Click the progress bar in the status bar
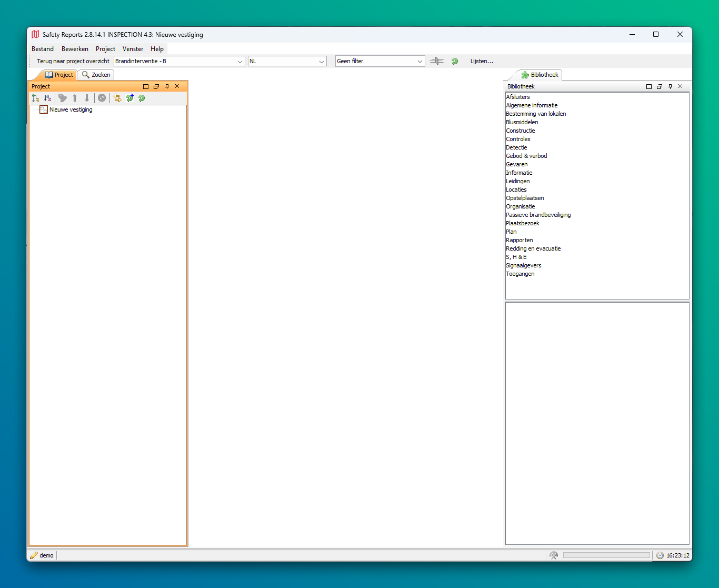 pos(606,555)
